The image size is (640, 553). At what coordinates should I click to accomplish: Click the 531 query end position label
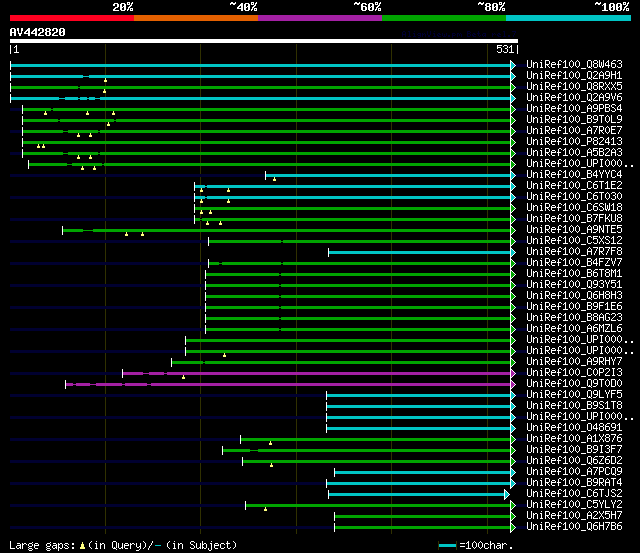point(505,49)
